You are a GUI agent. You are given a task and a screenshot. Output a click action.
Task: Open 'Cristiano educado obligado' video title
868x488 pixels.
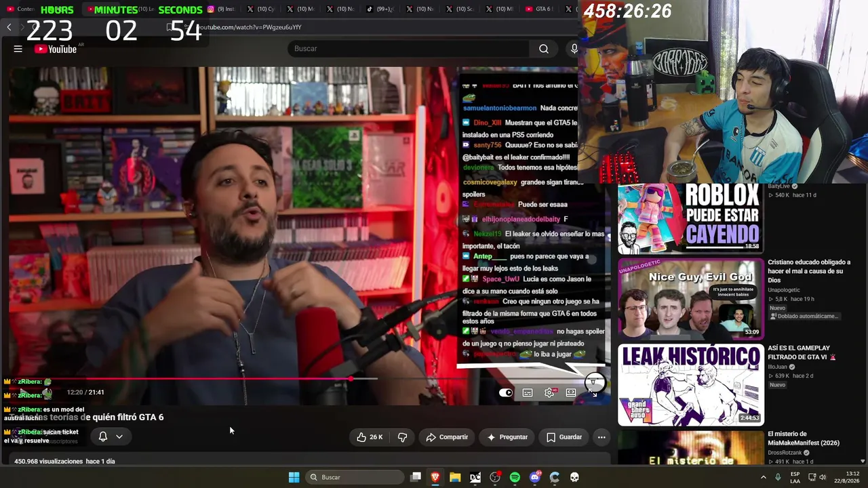point(809,271)
